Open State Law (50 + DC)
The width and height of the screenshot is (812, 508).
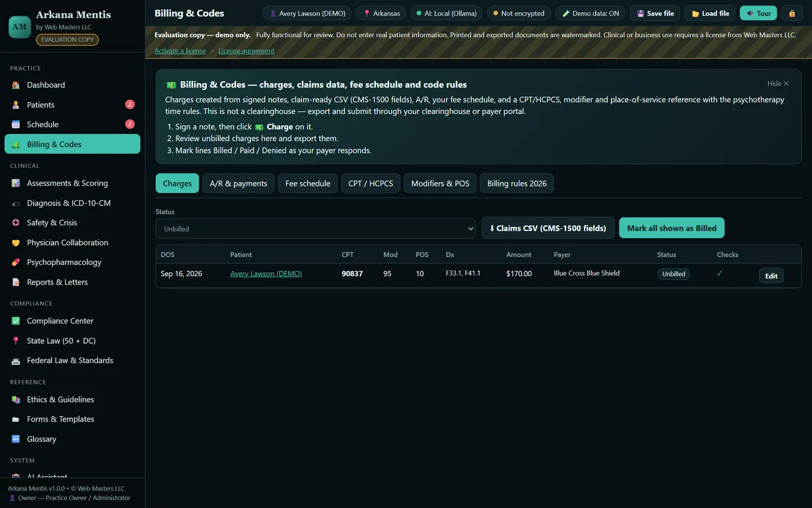pos(72,341)
